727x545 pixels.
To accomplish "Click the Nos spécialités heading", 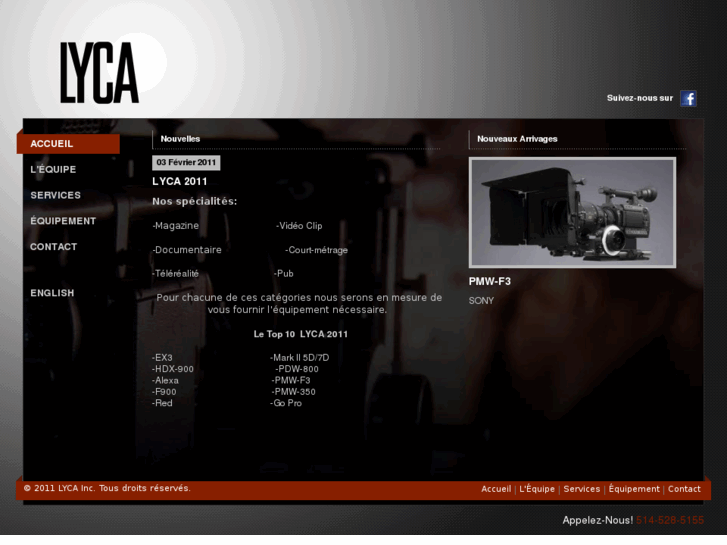I will click(x=195, y=202).
